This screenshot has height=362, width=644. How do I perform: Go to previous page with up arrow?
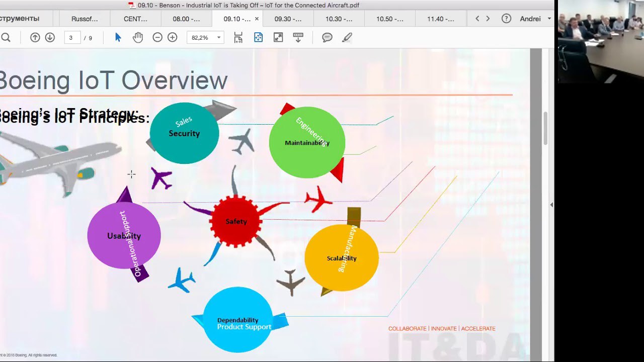click(x=35, y=38)
